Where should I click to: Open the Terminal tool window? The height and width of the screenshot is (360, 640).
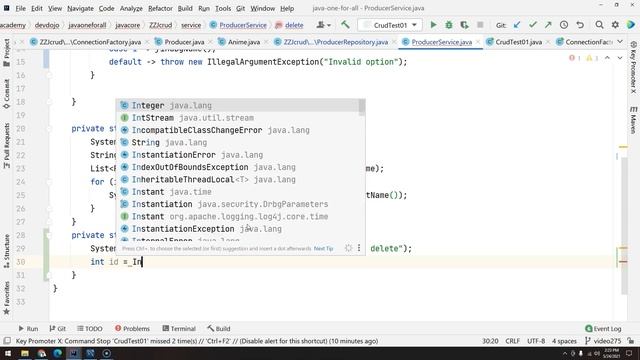[x=179, y=328]
